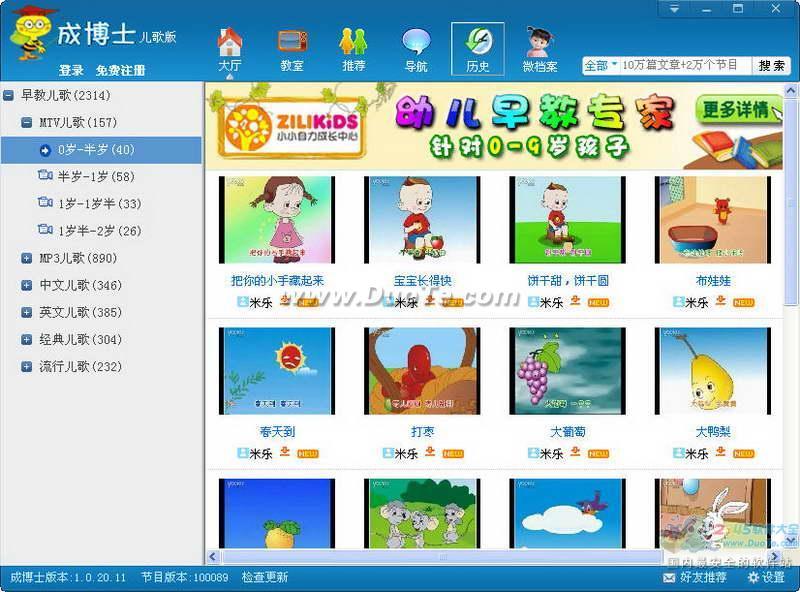The height and width of the screenshot is (592, 800).
Task: Click NEW badge under 大葡萄
Action: [x=598, y=454]
